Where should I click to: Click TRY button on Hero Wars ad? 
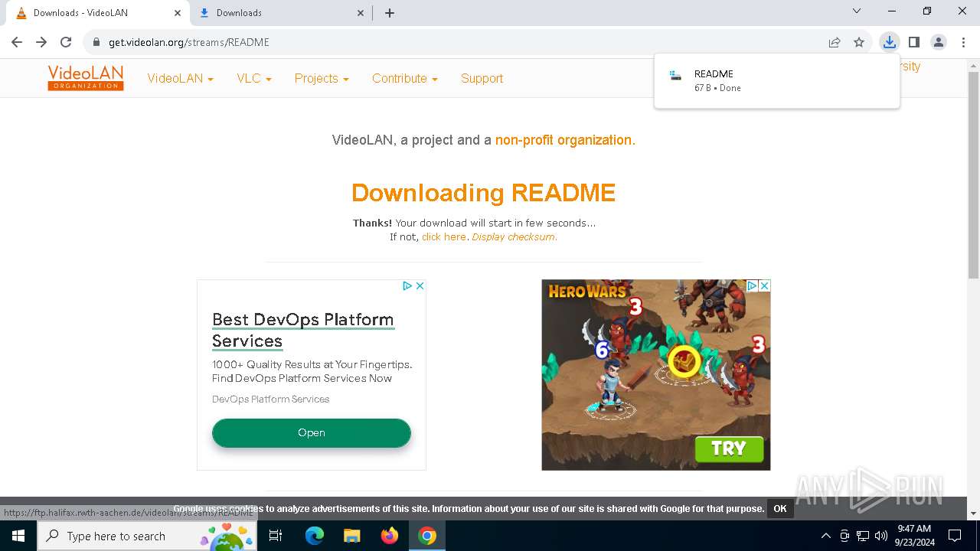coord(729,448)
